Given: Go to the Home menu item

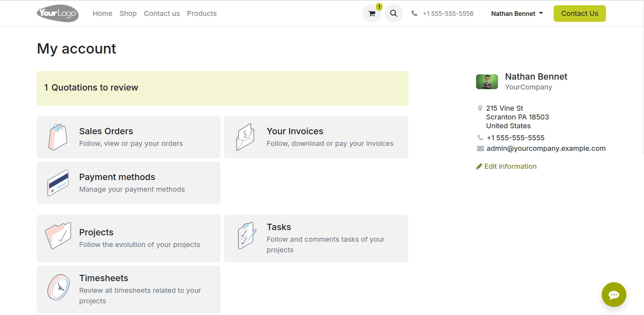Looking at the screenshot, I should [102, 14].
